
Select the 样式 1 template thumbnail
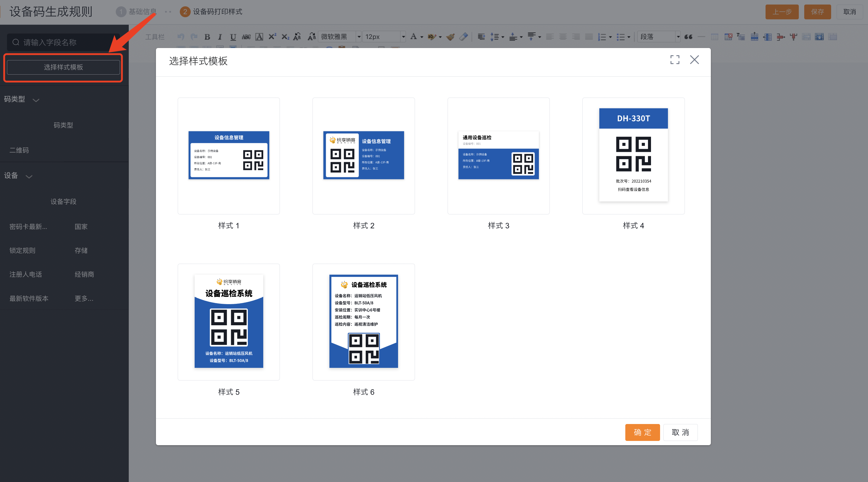click(x=228, y=156)
